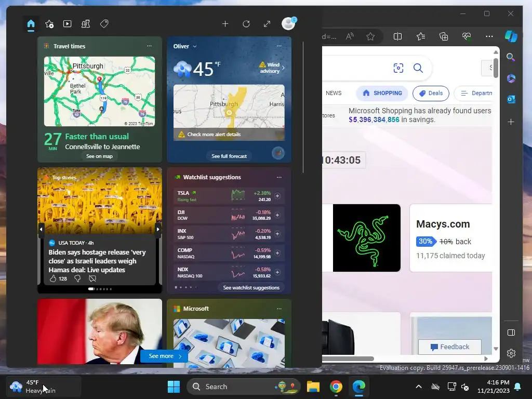This screenshot has width=532, height=399.
Task: Dislike the Biden hostage story
Action: tap(77, 278)
